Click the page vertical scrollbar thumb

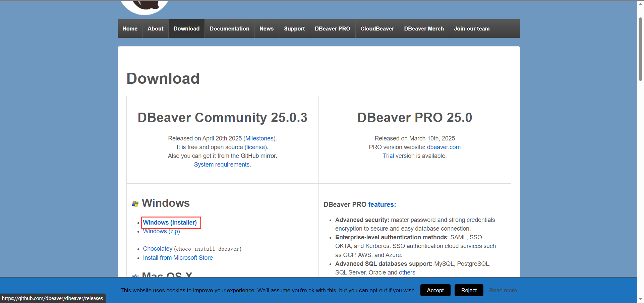pos(640,49)
